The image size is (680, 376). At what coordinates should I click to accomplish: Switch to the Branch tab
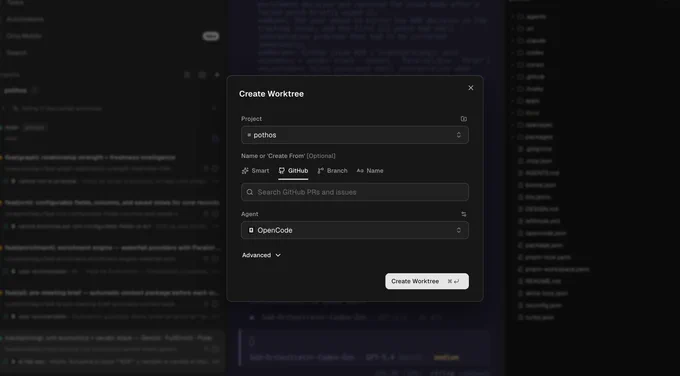(332, 171)
